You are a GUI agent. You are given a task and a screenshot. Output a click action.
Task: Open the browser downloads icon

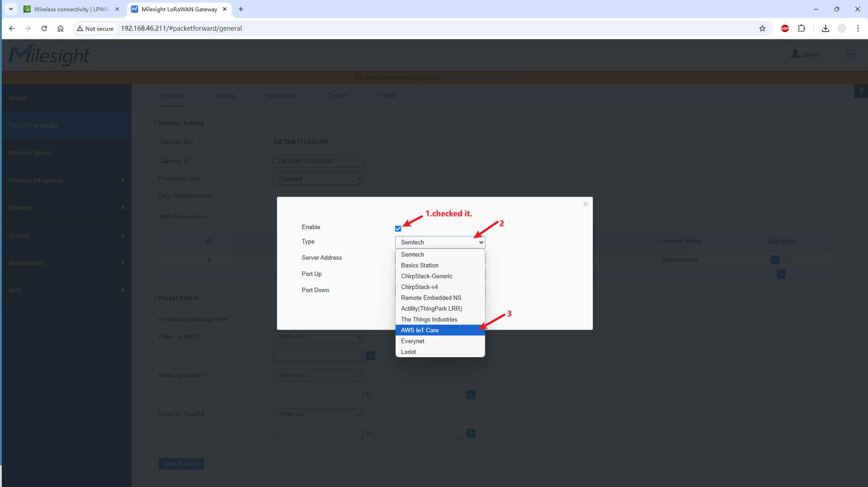tap(825, 28)
